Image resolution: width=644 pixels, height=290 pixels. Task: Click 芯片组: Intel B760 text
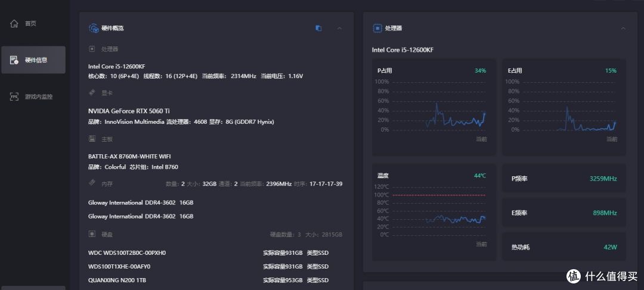pos(154,167)
